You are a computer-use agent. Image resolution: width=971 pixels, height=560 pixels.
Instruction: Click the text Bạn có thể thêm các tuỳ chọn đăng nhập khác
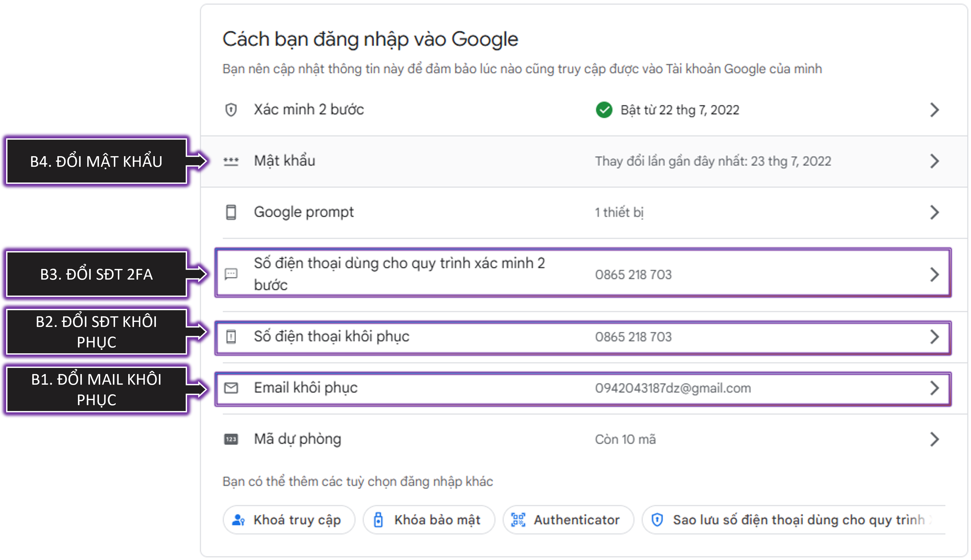click(x=358, y=482)
